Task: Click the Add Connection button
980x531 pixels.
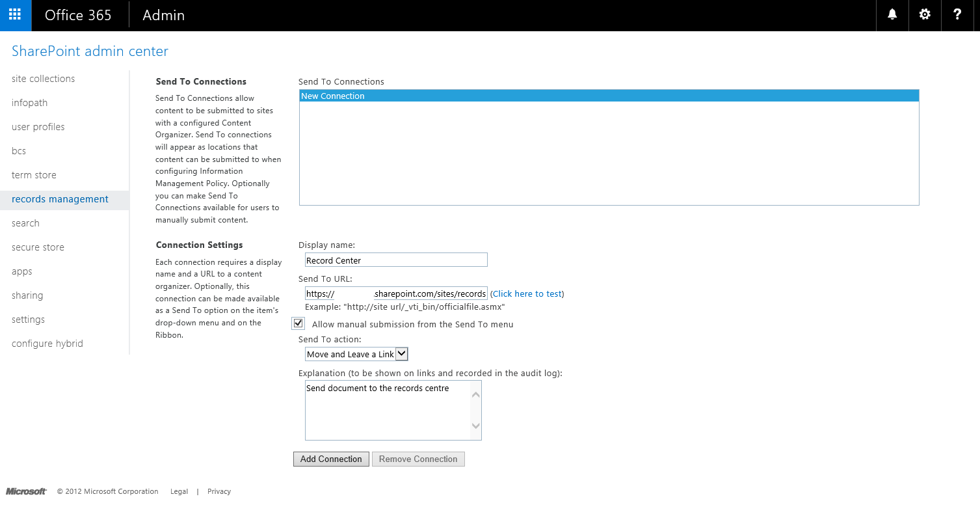Action: 331,459
